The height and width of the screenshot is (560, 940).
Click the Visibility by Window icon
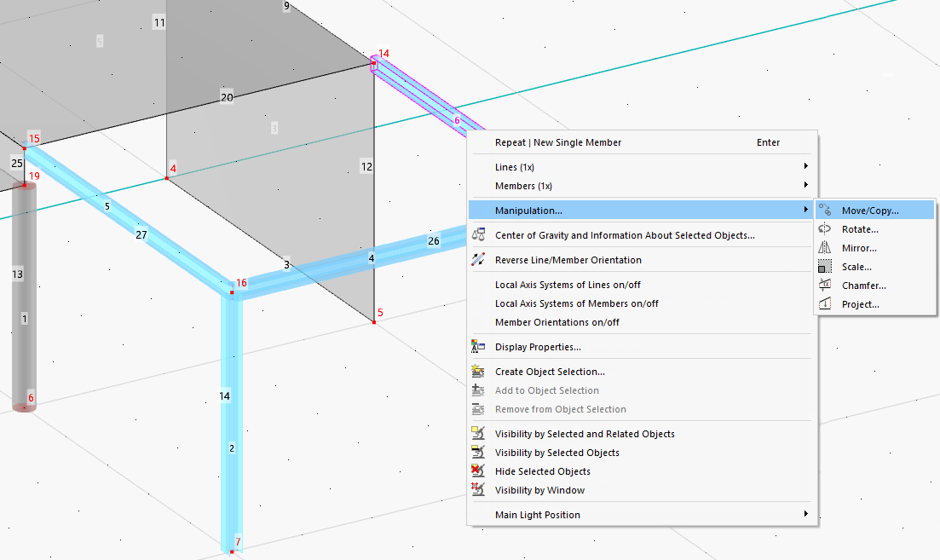click(x=478, y=489)
